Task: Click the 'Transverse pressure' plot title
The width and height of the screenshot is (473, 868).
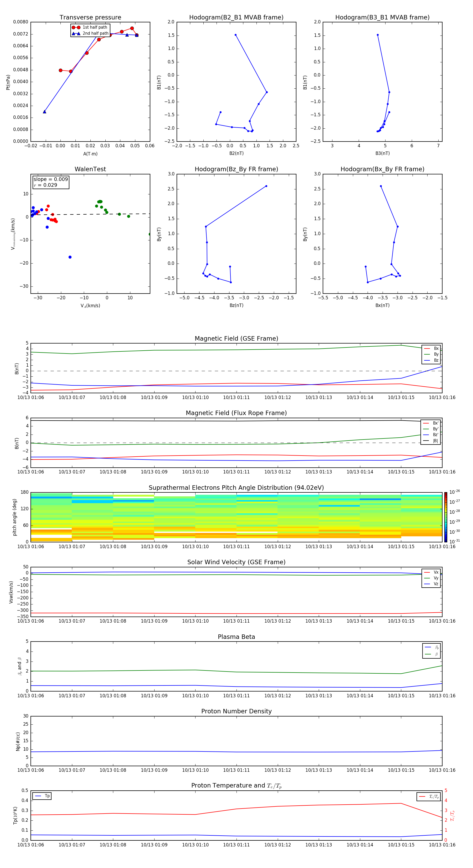Action: click(90, 18)
